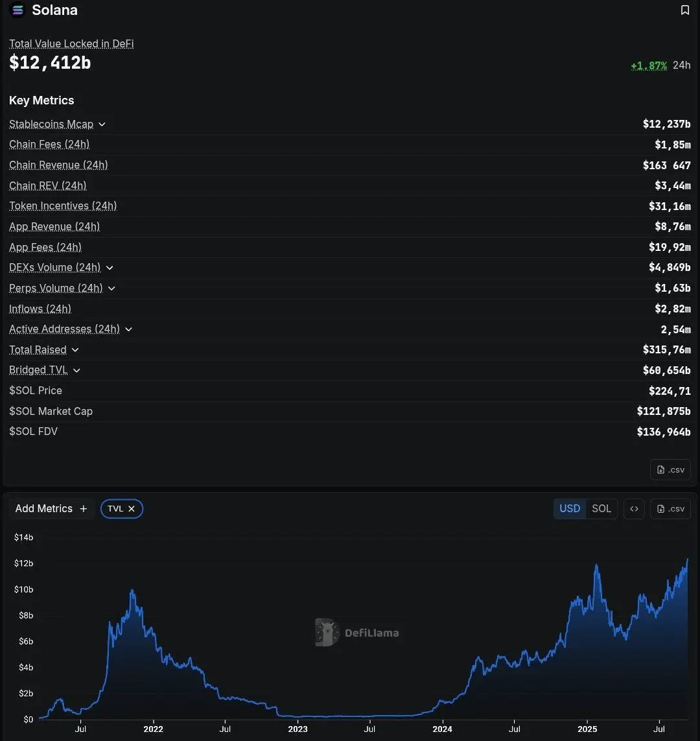
Task: Click the 2024 label on chart axis
Action: click(442, 729)
